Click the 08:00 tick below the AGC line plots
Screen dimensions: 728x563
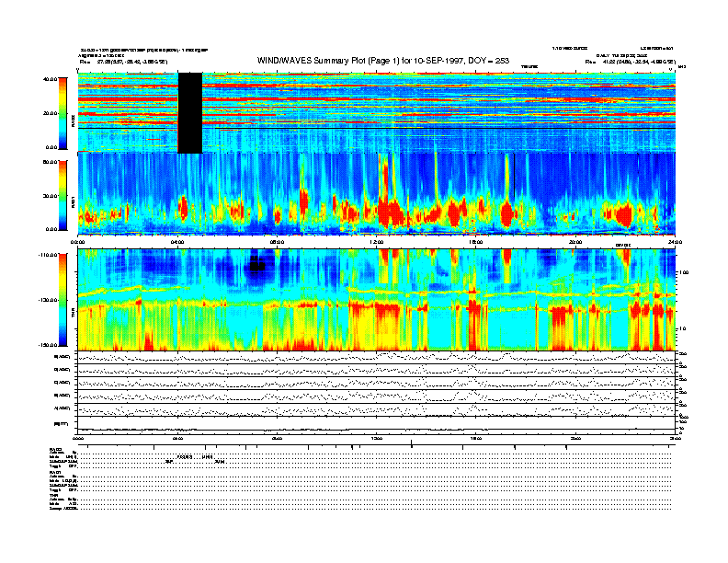click(277, 438)
